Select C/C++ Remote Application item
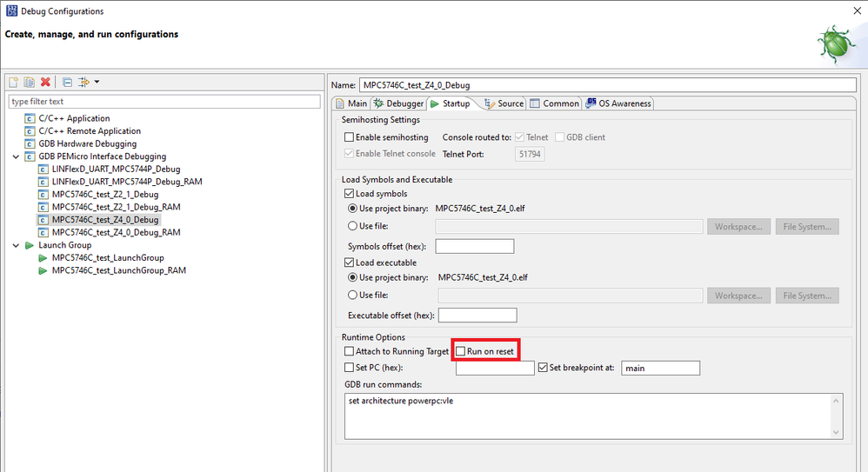The width and height of the screenshot is (868, 472). [x=90, y=131]
